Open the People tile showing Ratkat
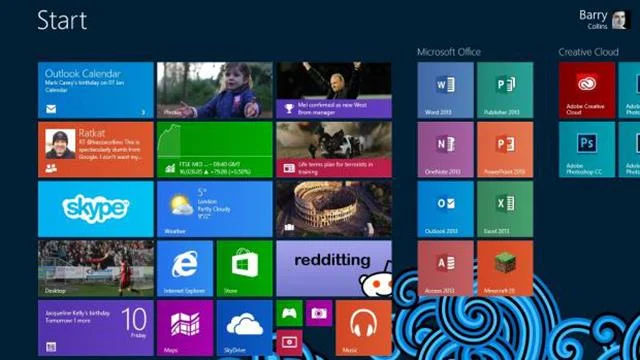Image resolution: width=640 pixels, height=360 pixels. (96, 150)
